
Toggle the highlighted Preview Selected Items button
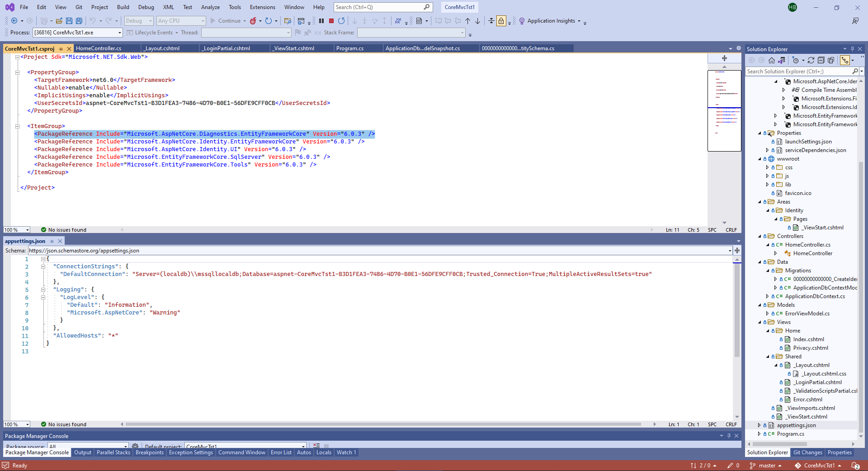[844, 60]
